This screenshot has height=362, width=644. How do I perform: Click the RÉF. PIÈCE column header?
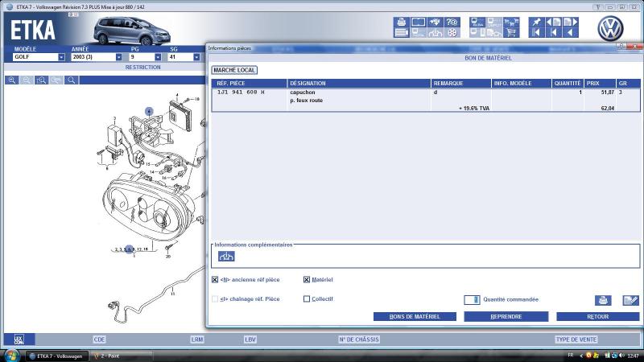point(250,84)
